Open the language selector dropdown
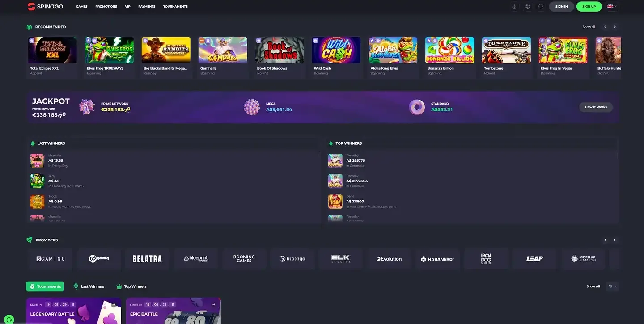This screenshot has height=324, width=644. point(611,6)
